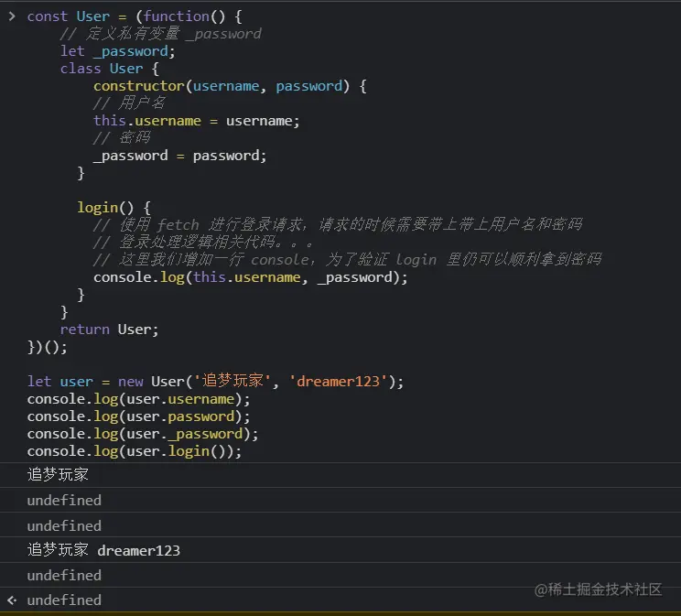The image size is (681, 616).
Task: Click the final returned 'undefined' result line
Action: pyautogui.click(x=64, y=600)
